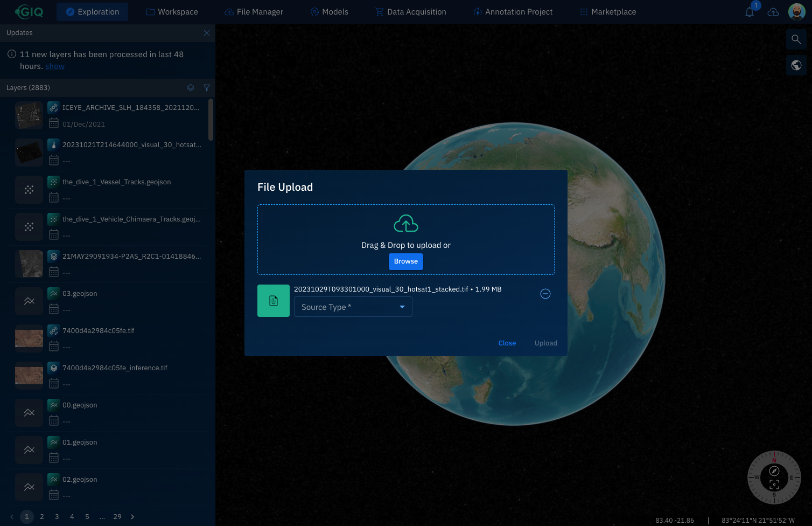The width and height of the screenshot is (812, 526).
Task: Go to the Models tab
Action: (x=330, y=12)
